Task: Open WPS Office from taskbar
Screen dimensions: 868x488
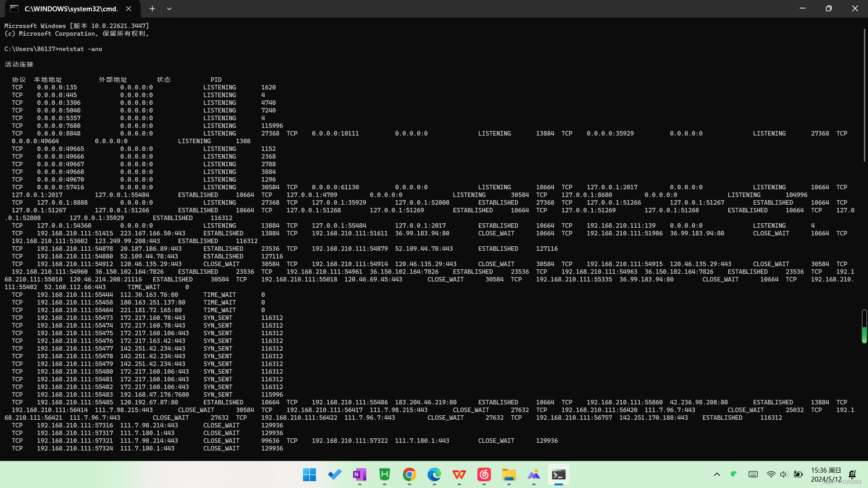Action: coord(459,474)
